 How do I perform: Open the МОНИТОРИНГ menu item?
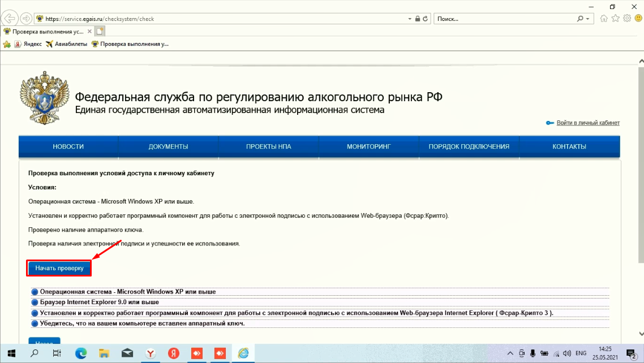tap(369, 146)
